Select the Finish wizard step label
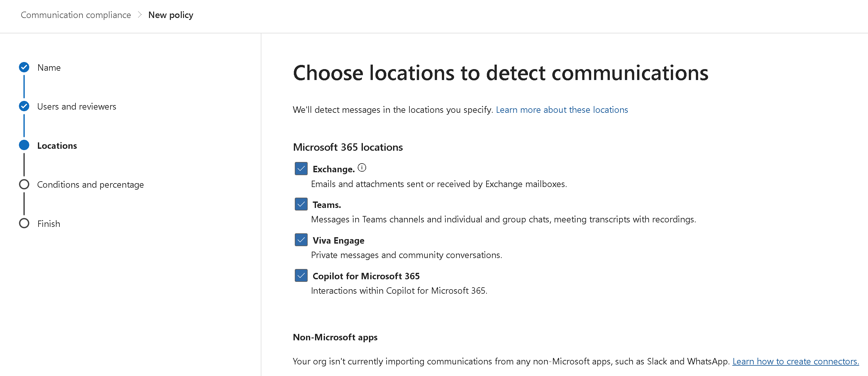Viewport: 868px width, 376px height. [x=48, y=224]
